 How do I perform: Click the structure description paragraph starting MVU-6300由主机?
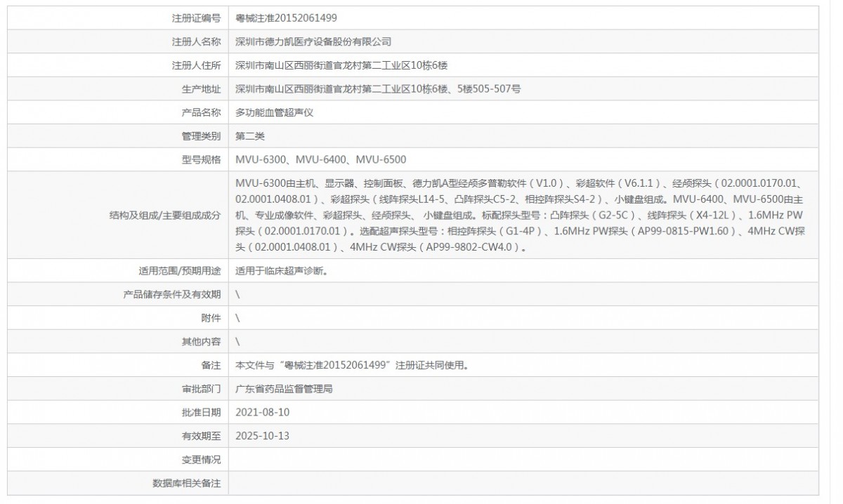point(520,215)
